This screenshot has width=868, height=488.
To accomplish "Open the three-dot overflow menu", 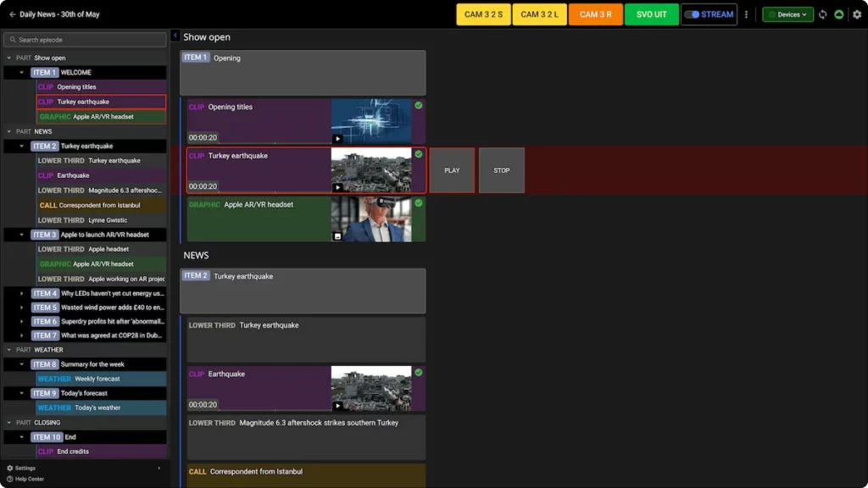I will coord(746,14).
